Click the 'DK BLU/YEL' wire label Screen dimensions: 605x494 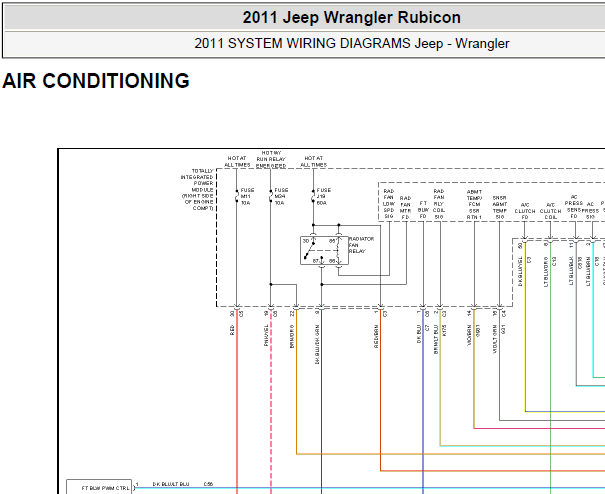click(520, 271)
